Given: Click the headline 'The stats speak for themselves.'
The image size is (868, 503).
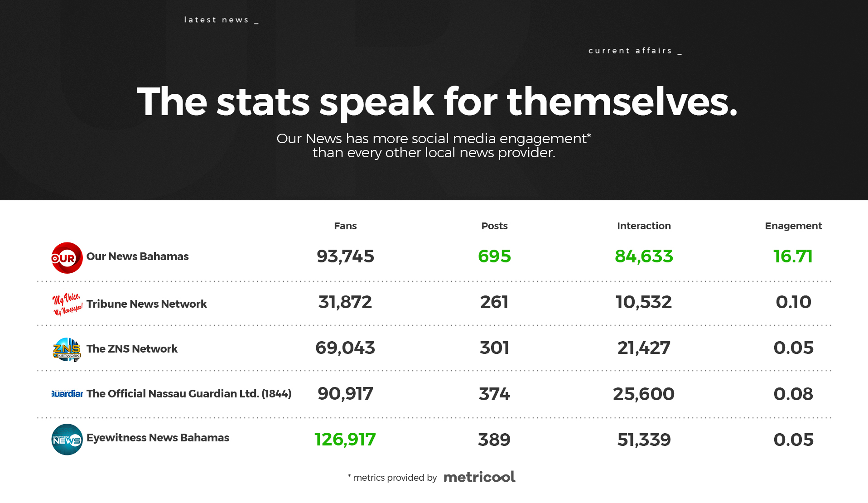Looking at the screenshot, I should pyautogui.click(x=437, y=102).
